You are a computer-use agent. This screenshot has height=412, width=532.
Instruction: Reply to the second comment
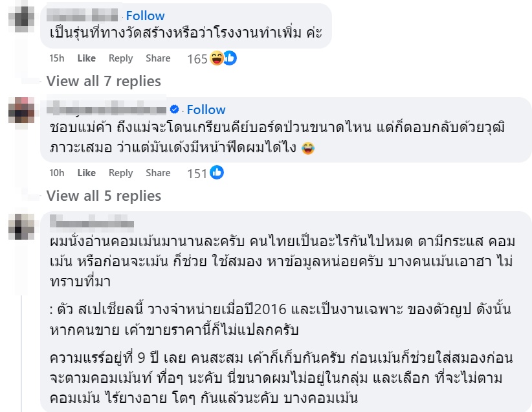(121, 173)
